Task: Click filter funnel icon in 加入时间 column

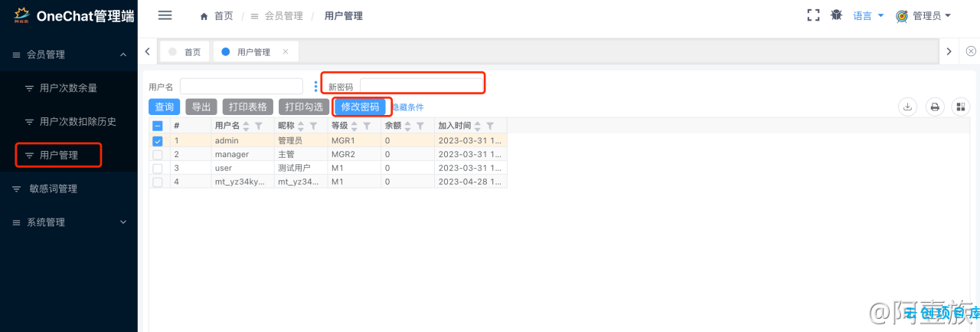Action: pyautogui.click(x=490, y=126)
